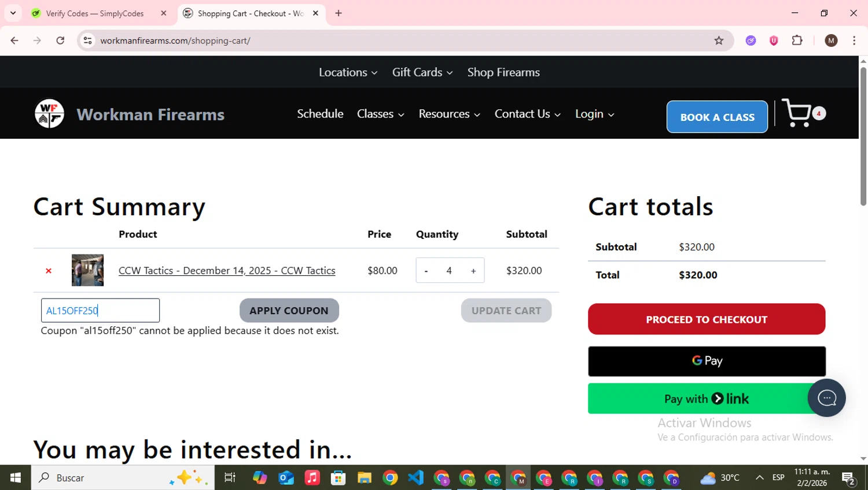Viewport: 868px width, 490px height.
Task: Click the address bar URL
Action: [175, 40]
